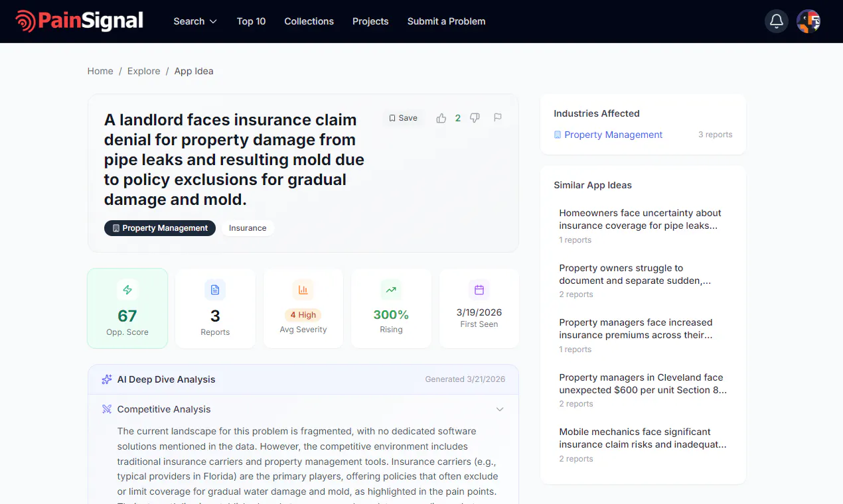Image resolution: width=843 pixels, height=504 pixels.
Task: Open the notifications bell
Action: (777, 21)
